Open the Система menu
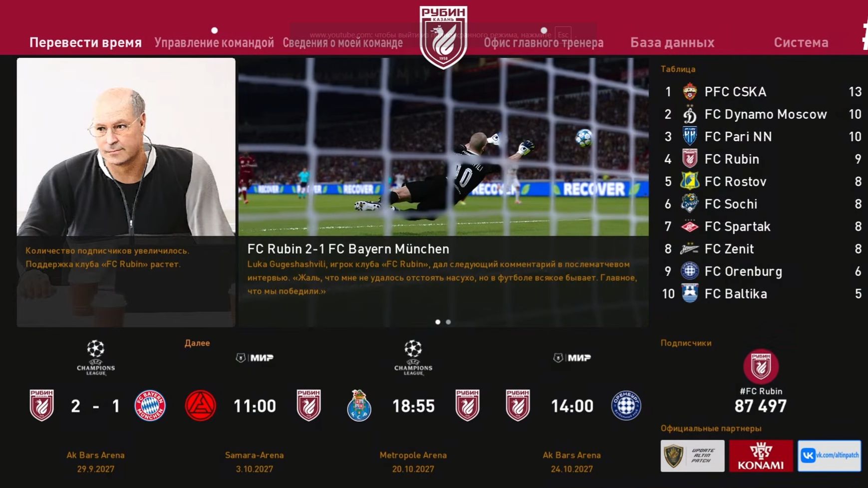868x488 pixels. pos(801,42)
